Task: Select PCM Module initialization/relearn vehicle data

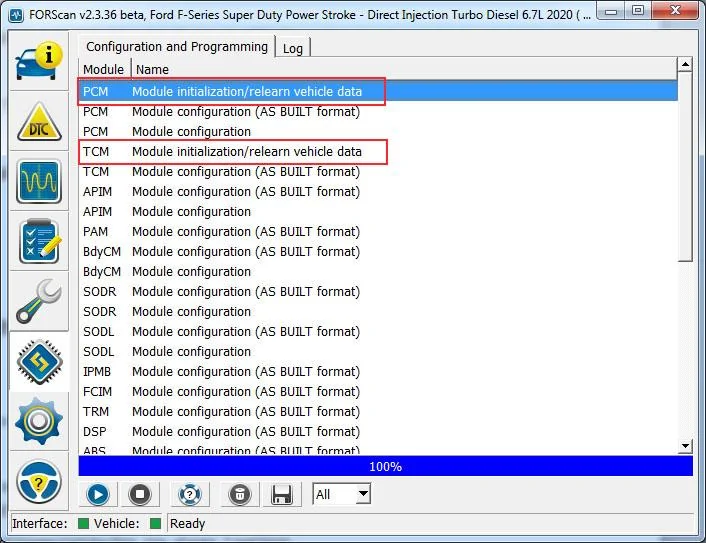Action: (378, 91)
